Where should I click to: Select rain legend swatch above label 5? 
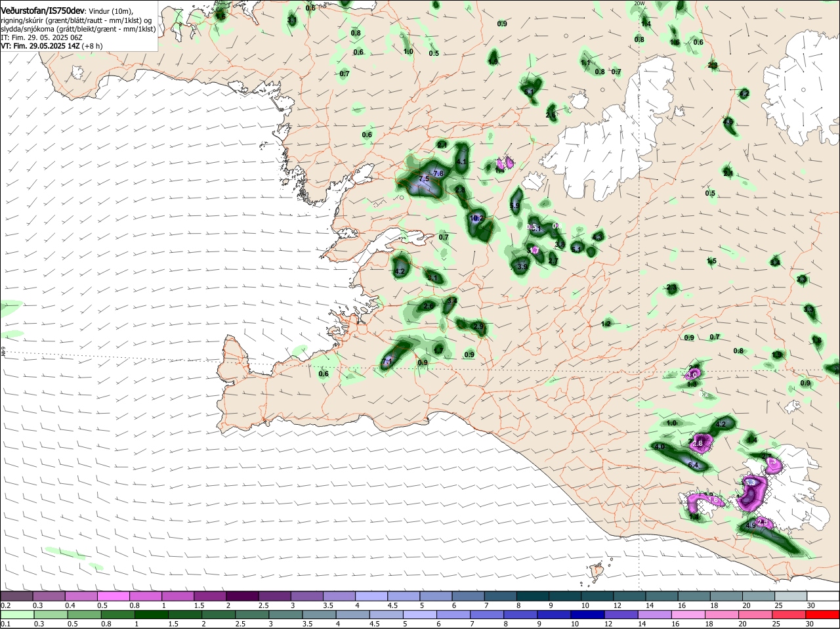[420, 614]
